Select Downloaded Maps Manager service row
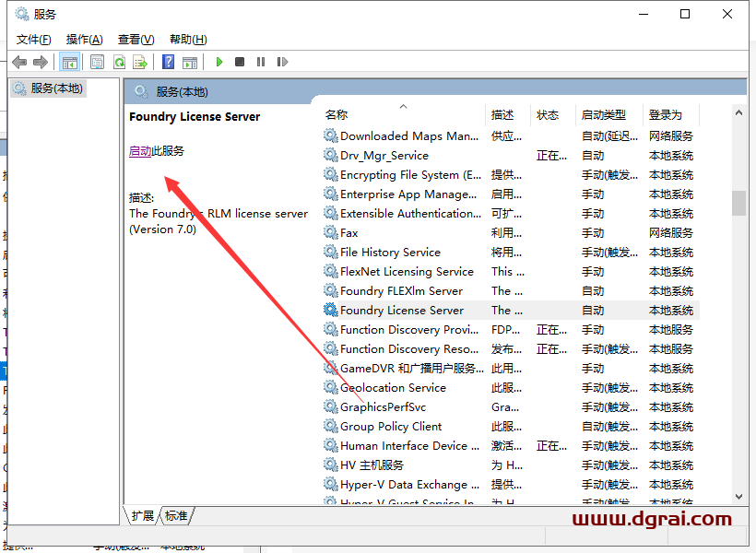 510,136
